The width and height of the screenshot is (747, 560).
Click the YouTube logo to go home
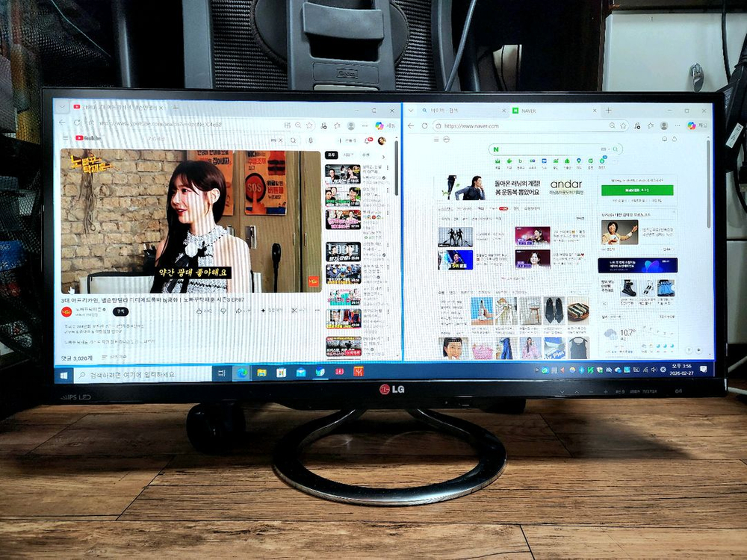tap(81, 139)
